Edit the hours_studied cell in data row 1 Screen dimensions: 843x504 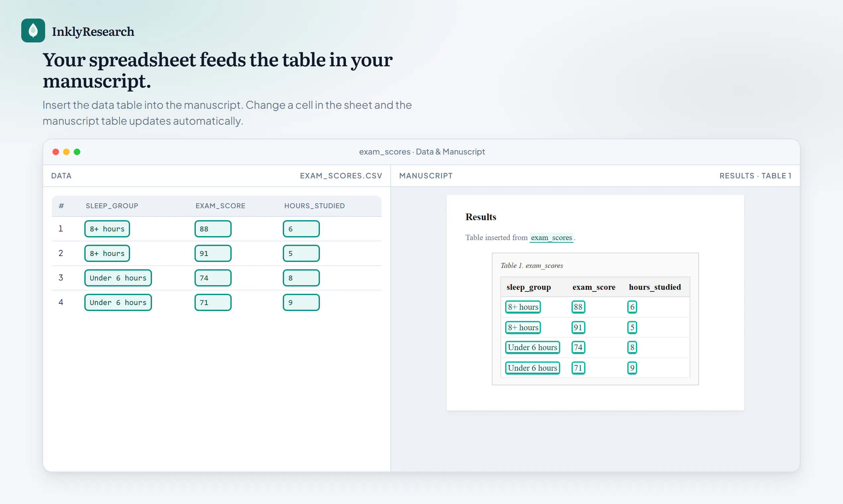click(x=301, y=229)
